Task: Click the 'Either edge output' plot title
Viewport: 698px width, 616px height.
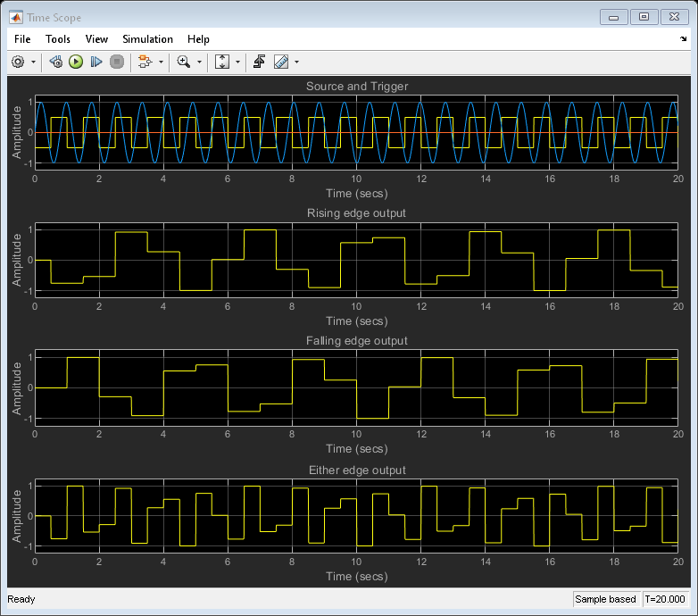Action: pos(357,470)
